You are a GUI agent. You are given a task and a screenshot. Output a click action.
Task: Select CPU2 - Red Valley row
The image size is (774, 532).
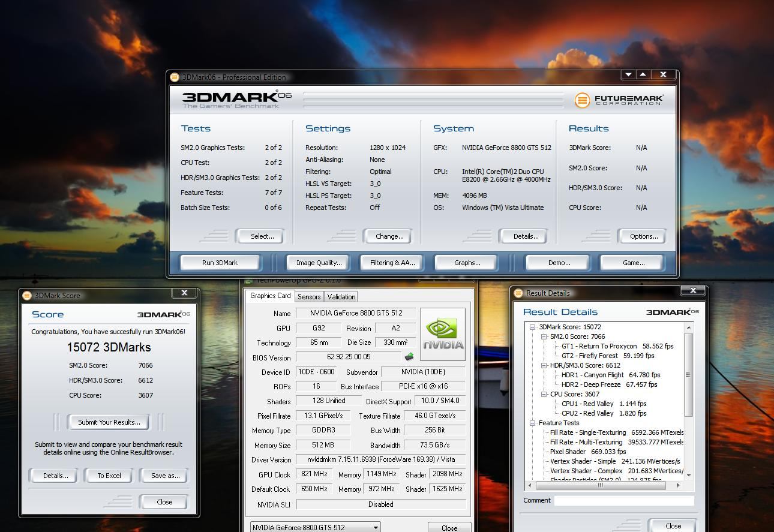(x=604, y=413)
